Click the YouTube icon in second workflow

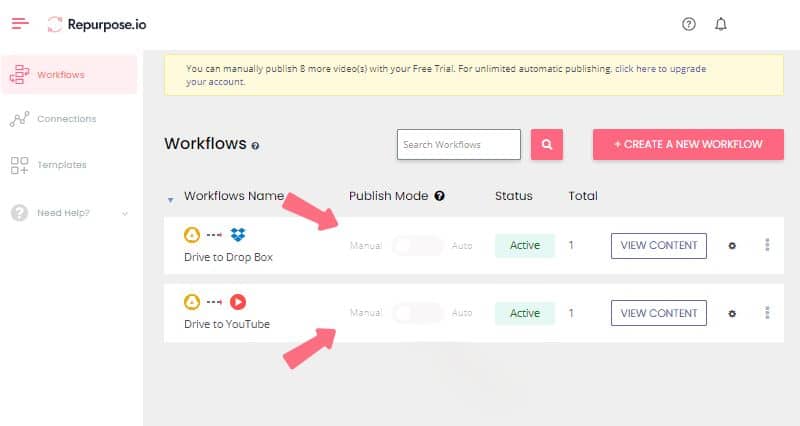coord(238,302)
